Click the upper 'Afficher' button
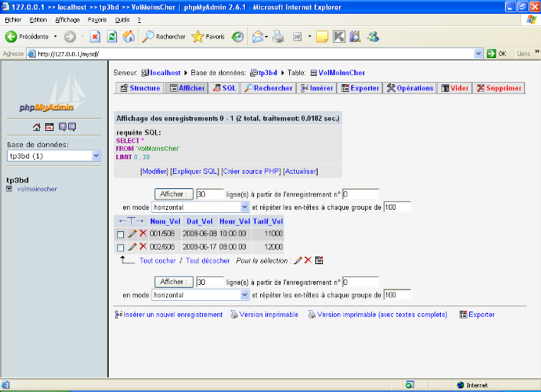541x392 pixels. tap(173, 194)
